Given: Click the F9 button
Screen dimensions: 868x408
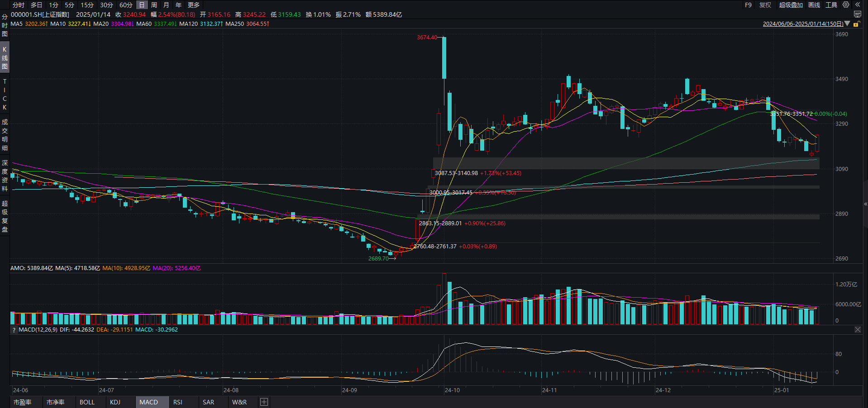Looking at the screenshot, I should click(x=748, y=5).
